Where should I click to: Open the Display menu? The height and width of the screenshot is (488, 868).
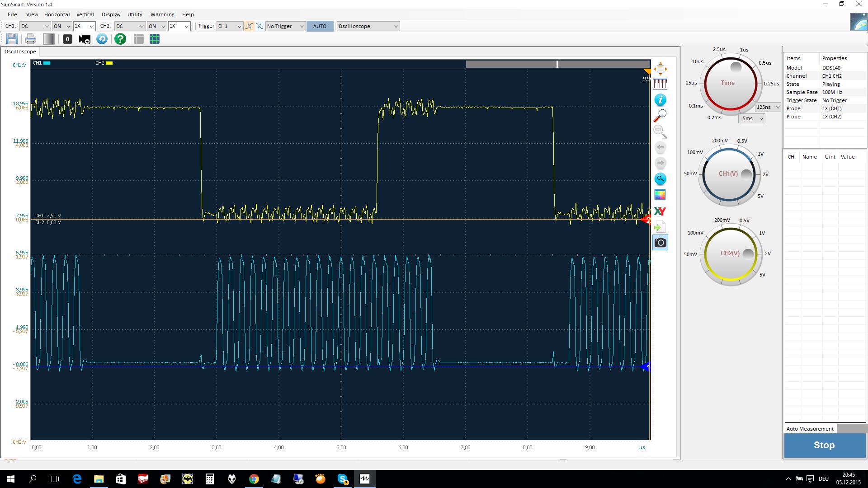[x=111, y=14]
